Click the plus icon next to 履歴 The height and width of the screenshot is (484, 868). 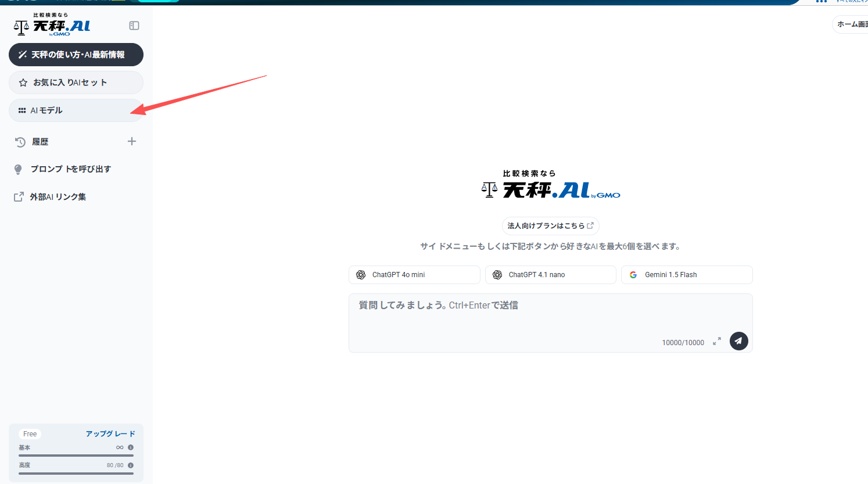coord(132,141)
